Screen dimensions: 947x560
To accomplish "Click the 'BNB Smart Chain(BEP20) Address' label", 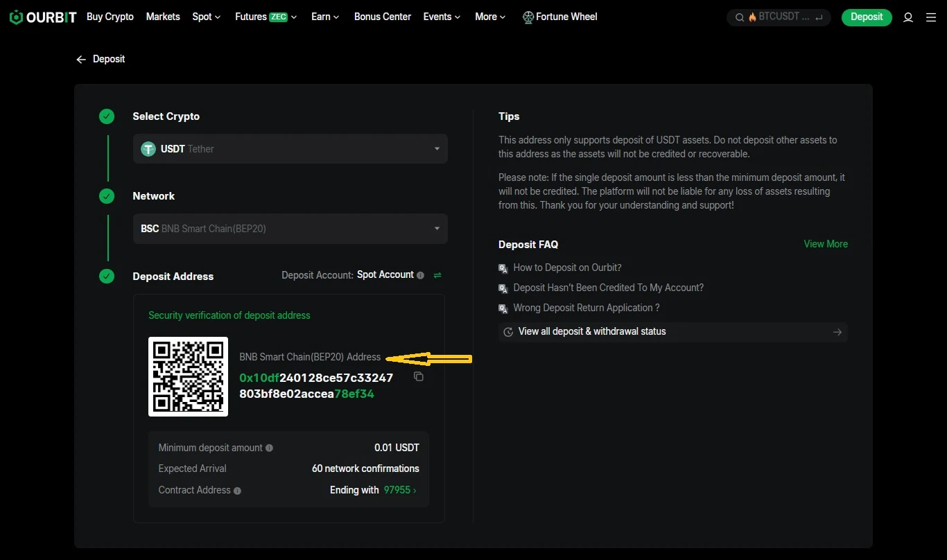I will [310, 357].
